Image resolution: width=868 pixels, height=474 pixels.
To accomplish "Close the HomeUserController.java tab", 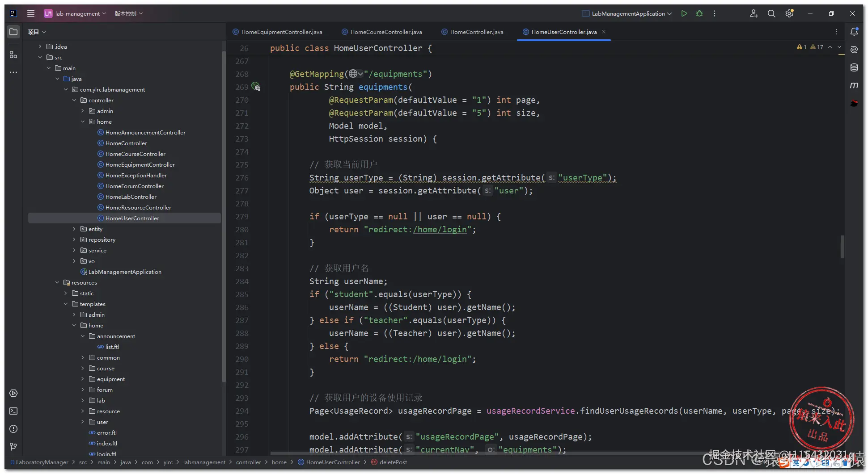I will (x=604, y=32).
